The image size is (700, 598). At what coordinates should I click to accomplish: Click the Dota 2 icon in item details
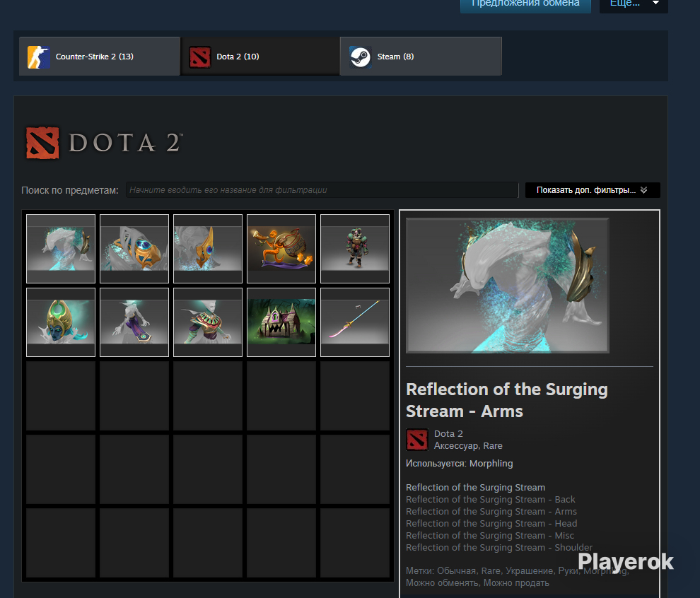pyautogui.click(x=417, y=440)
